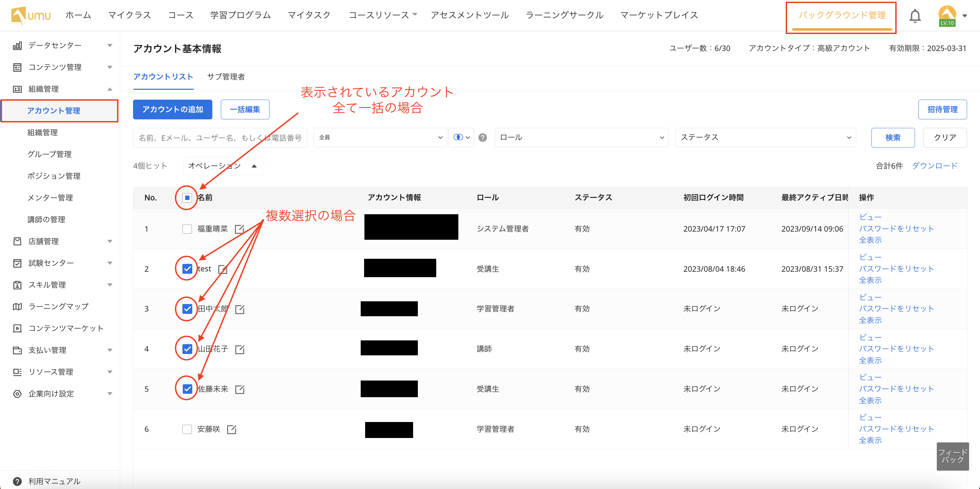The height and width of the screenshot is (489, 980).
Task: Open the ロール filter dropdown
Action: click(581, 138)
